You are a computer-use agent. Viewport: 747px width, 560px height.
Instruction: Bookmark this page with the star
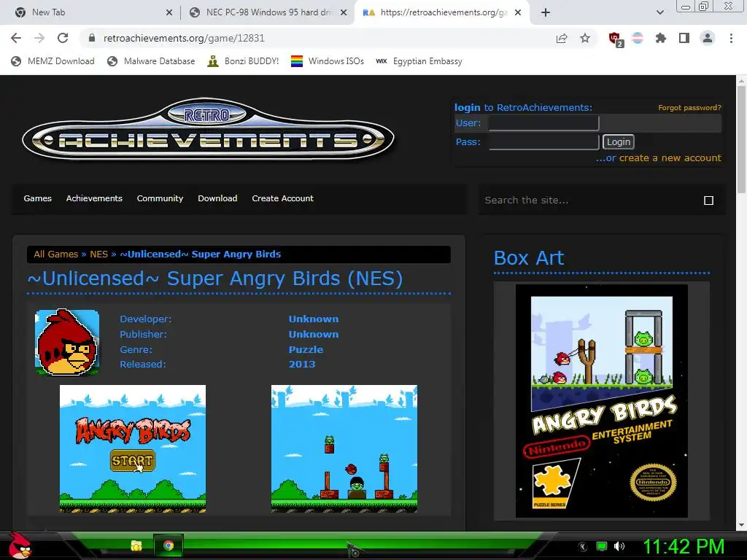[585, 38]
